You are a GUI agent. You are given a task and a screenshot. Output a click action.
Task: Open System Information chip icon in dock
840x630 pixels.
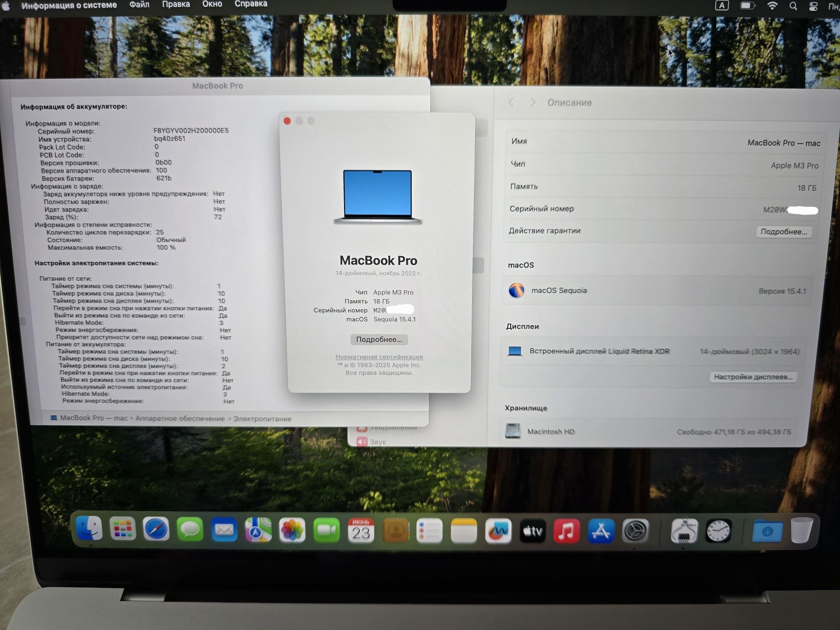[x=684, y=531]
